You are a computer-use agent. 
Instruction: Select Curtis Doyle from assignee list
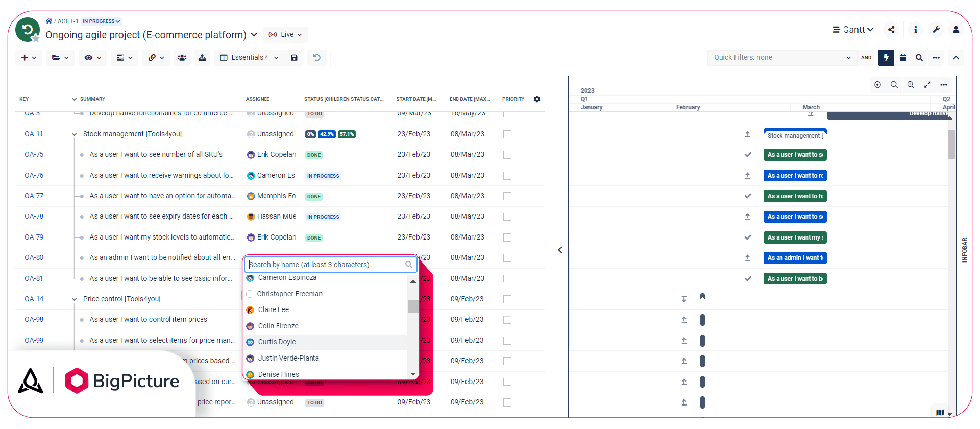coord(326,342)
